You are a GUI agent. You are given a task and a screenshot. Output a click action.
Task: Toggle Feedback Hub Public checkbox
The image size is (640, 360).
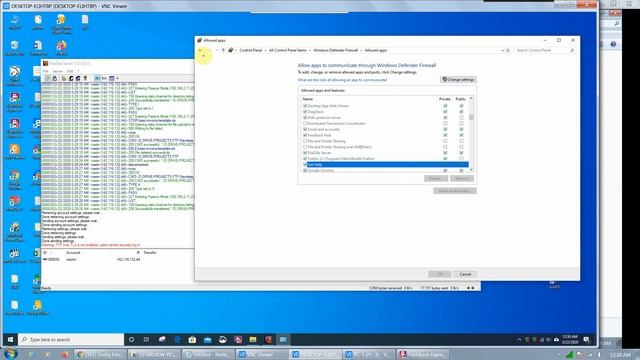[x=461, y=135]
